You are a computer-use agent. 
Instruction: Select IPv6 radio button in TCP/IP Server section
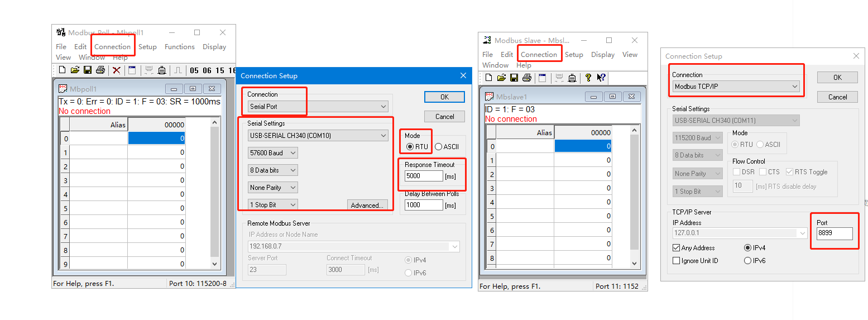click(x=747, y=261)
